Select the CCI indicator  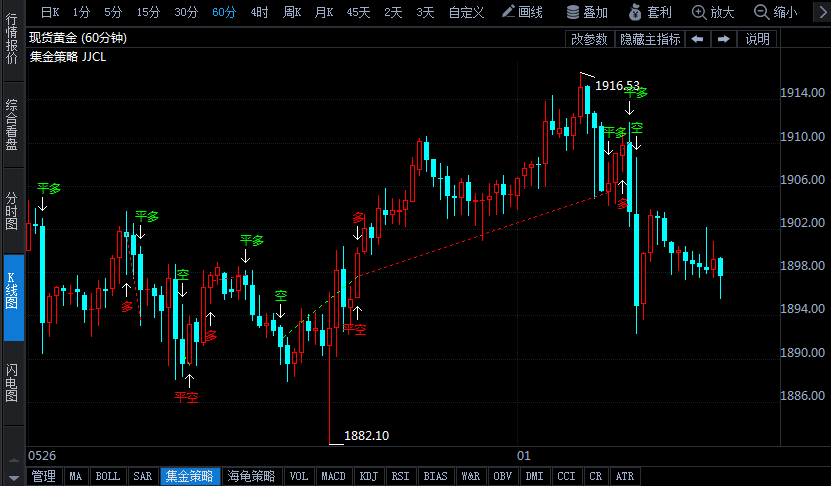[x=566, y=476]
